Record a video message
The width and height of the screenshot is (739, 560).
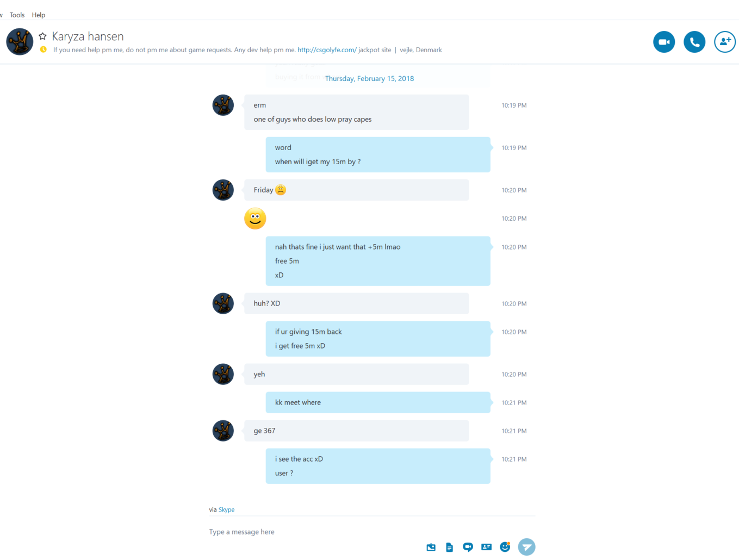click(x=468, y=547)
